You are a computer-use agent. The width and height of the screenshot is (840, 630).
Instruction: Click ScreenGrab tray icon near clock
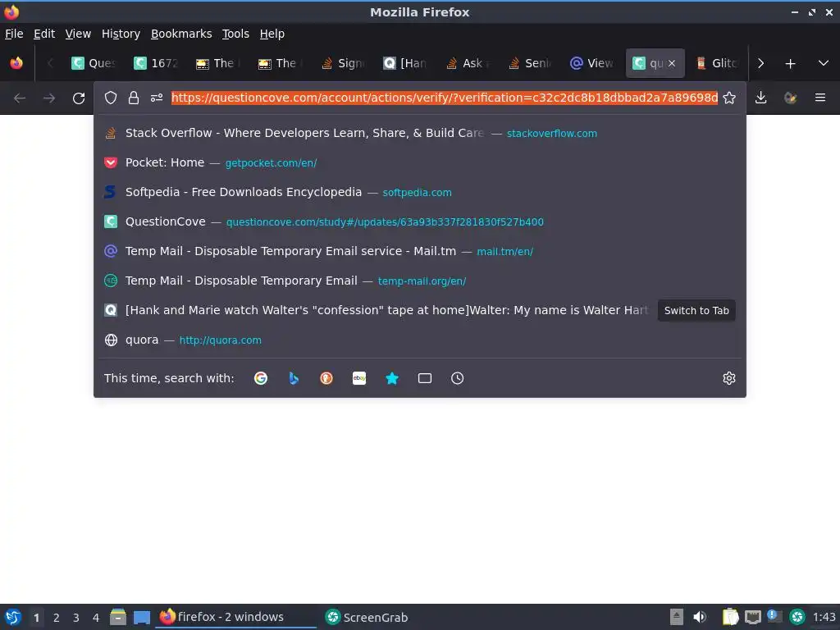point(797,617)
